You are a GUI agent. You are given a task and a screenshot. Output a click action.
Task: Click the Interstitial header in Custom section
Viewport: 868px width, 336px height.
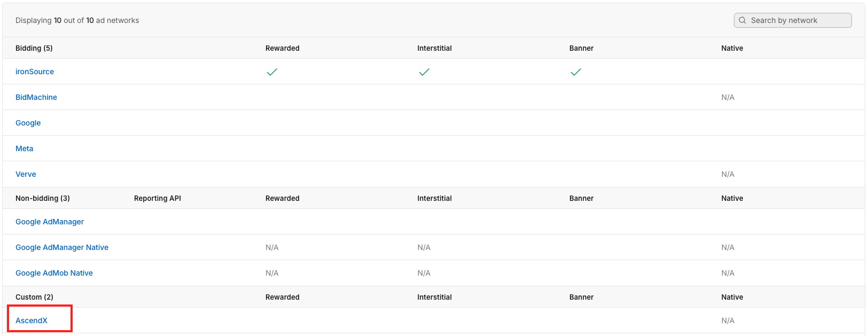[435, 297]
